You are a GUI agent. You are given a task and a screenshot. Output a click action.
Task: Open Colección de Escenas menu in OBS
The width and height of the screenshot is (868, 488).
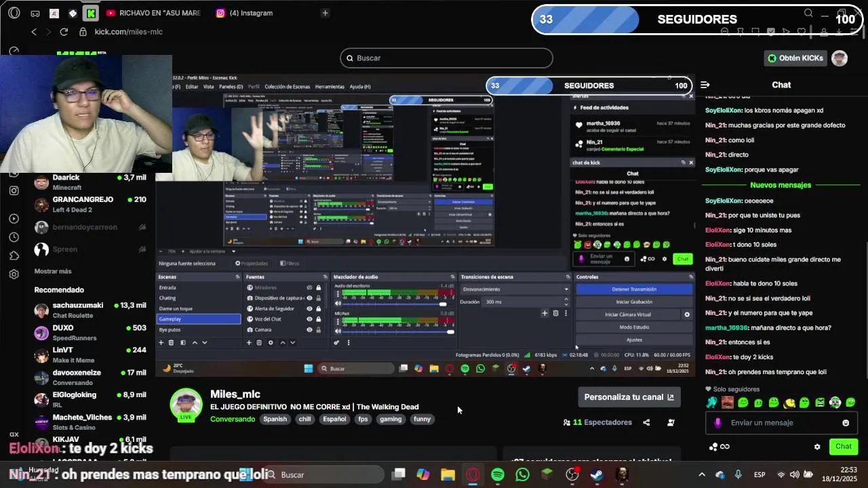point(288,87)
